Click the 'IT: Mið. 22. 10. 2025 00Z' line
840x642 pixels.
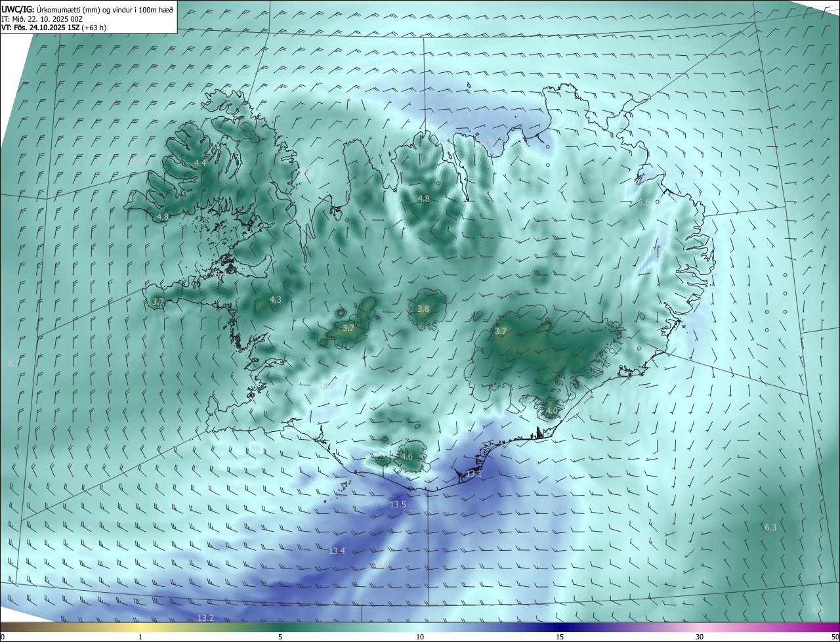(41, 18)
